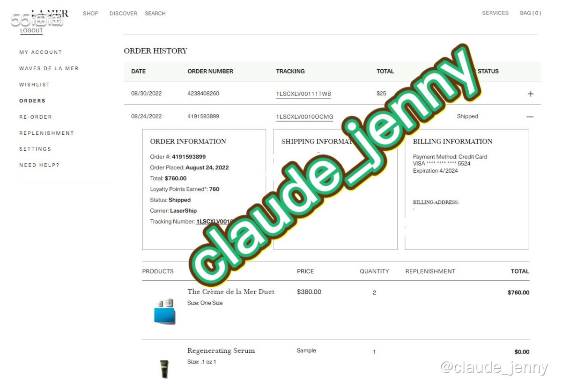Click the BILLING INFORMATION heading
The width and height of the screenshot is (562, 392).
coord(452,141)
